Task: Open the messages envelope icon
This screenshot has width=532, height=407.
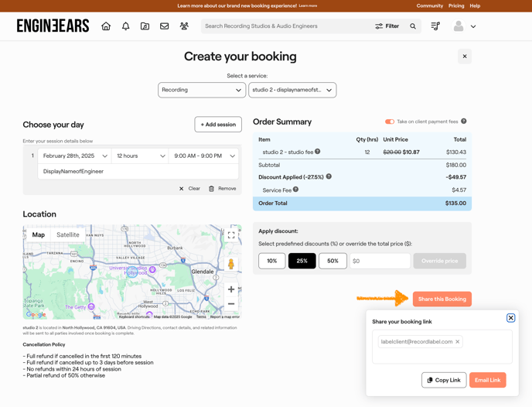Action: click(x=165, y=26)
